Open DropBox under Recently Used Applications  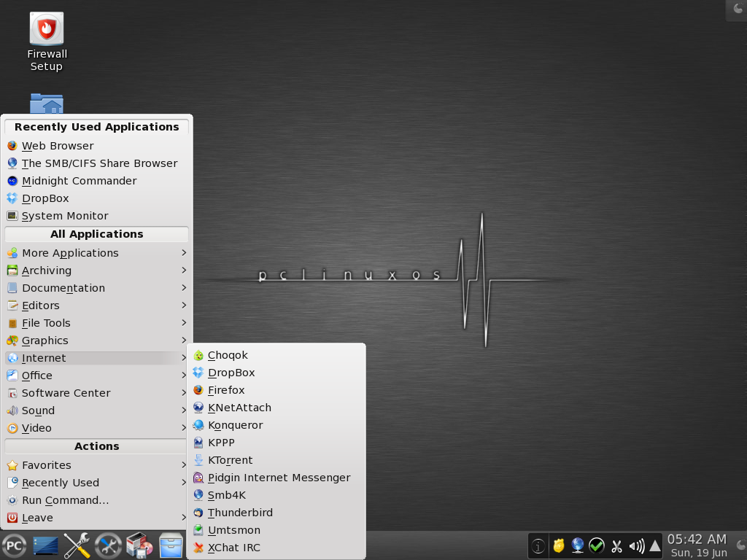(97, 198)
